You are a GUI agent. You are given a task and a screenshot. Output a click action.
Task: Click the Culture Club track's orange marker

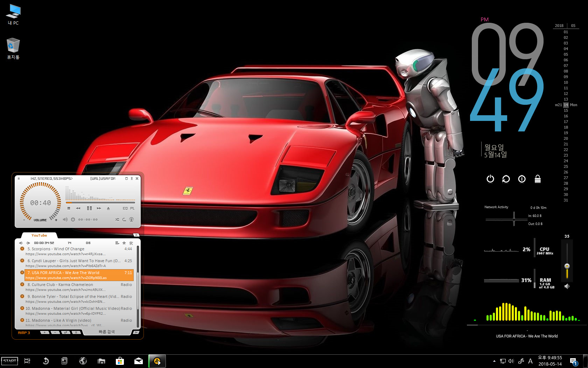click(22, 285)
